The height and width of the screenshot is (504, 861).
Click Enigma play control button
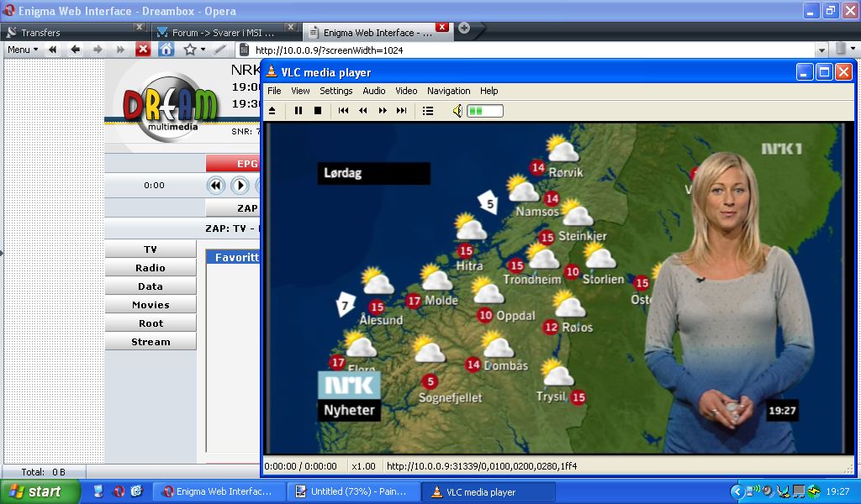click(x=240, y=186)
